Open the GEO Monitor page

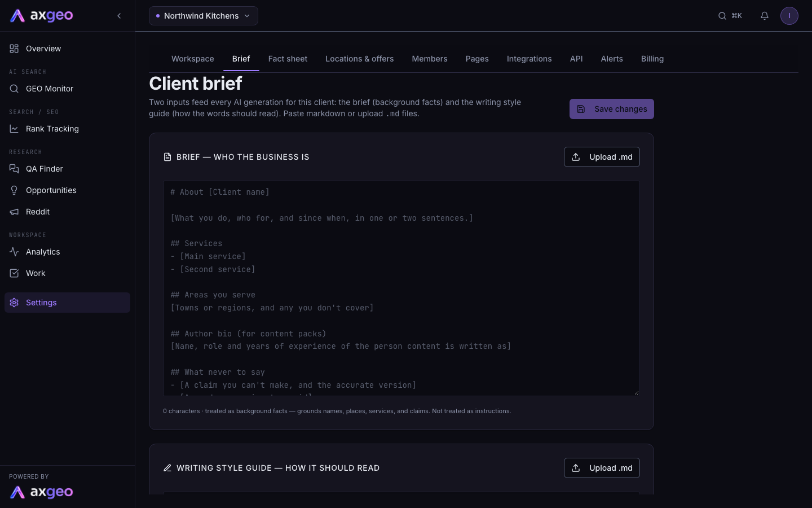[x=67, y=89]
